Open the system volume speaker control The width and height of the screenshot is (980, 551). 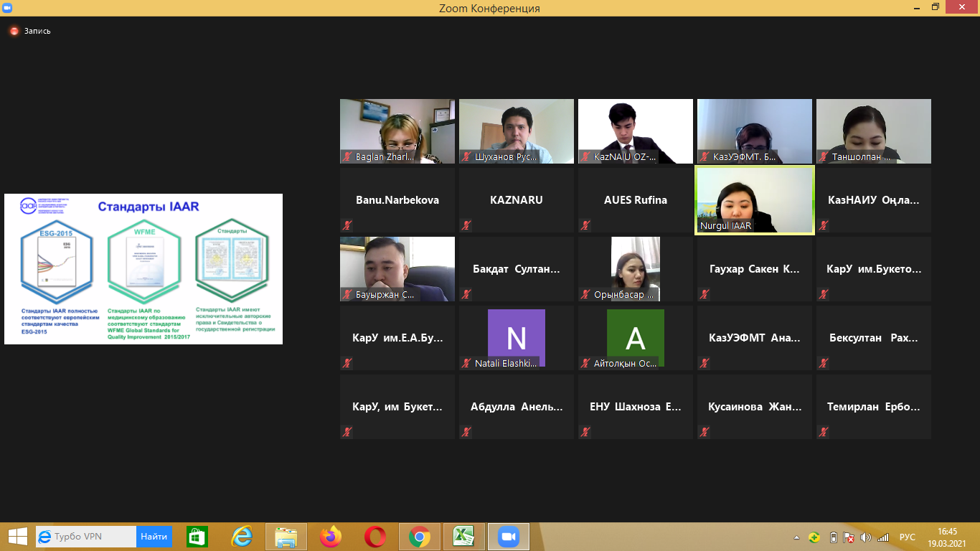(866, 537)
